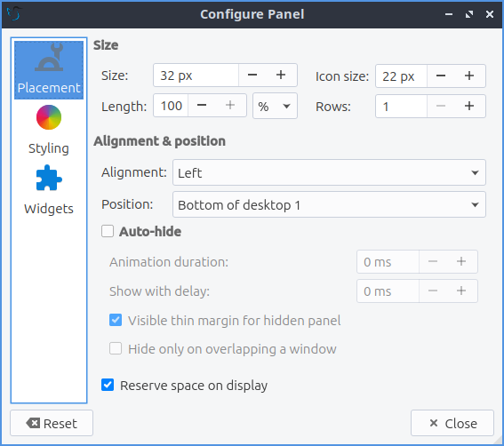Increase Icon size with plus button
Image resolution: width=504 pixels, height=446 pixels.
tap(469, 76)
